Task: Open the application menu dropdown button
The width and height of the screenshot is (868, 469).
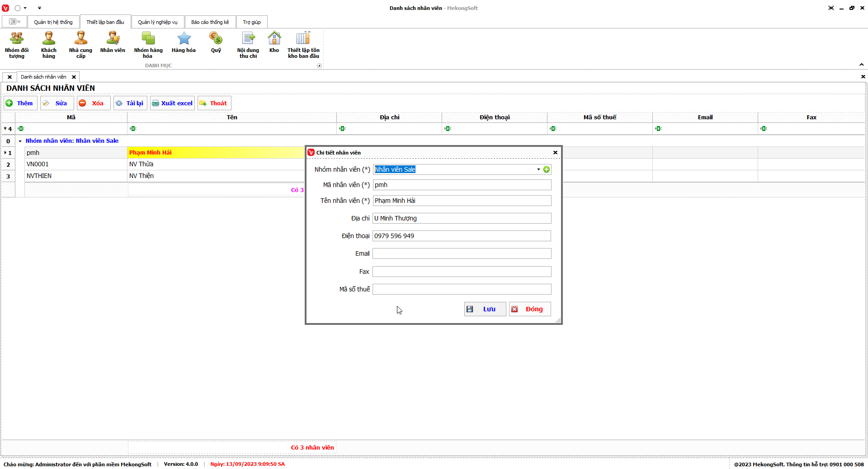Action: [15, 22]
